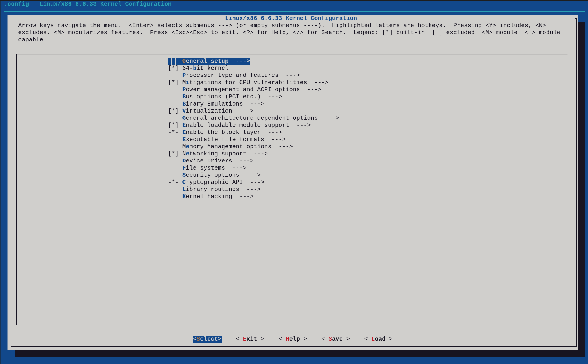Open the Kernel hacking submenu
The height and width of the screenshot is (364, 588).
pyautogui.click(x=218, y=196)
